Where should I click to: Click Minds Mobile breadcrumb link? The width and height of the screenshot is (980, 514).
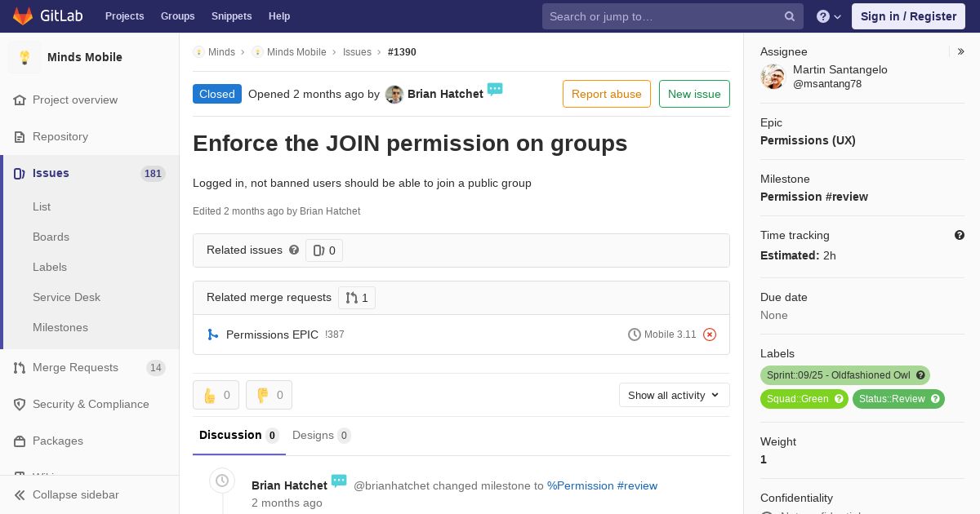pyautogui.click(x=296, y=51)
